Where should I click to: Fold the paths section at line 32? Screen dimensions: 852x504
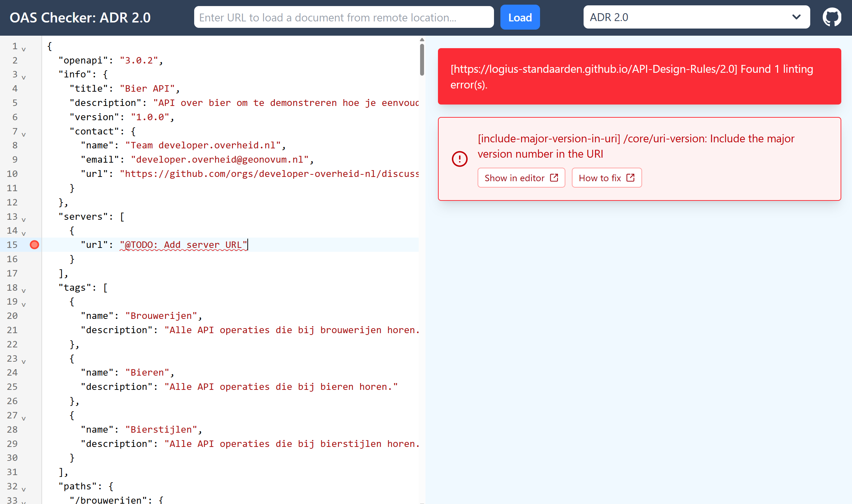pyautogui.click(x=24, y=490)
